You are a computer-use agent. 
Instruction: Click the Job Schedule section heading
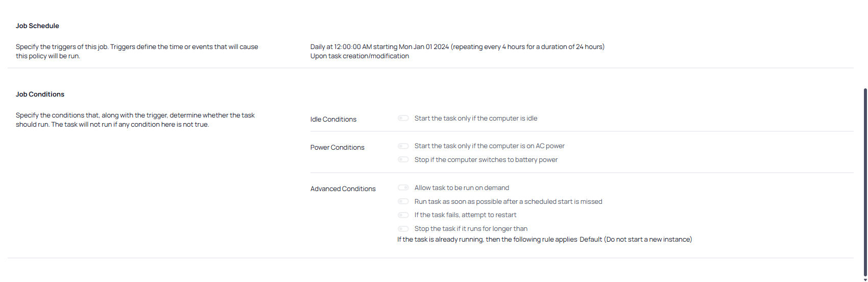[x=37, y=26]
